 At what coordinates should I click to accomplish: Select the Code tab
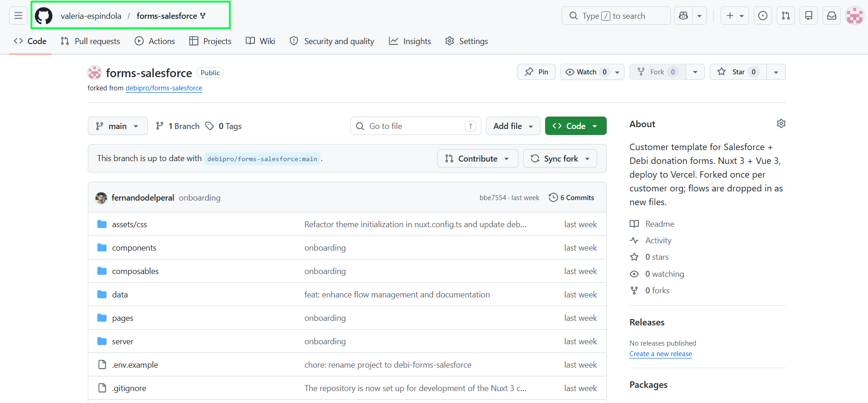click(30, 41)
